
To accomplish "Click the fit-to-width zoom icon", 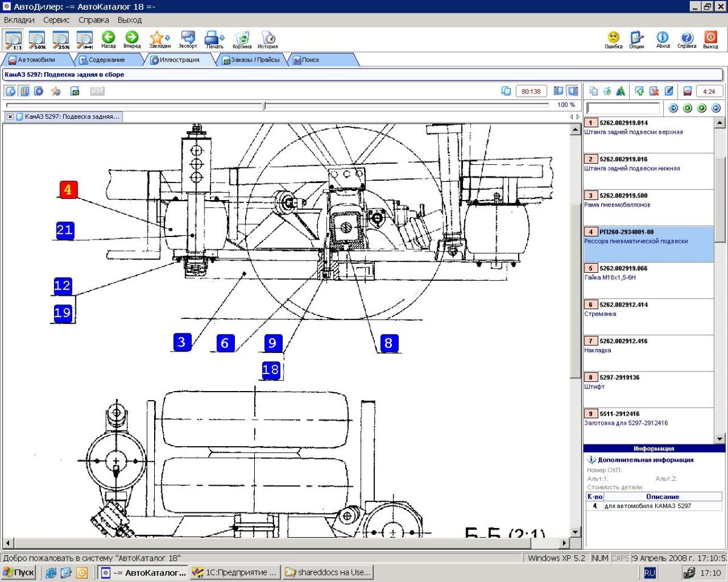I will (x=85, y=39).
